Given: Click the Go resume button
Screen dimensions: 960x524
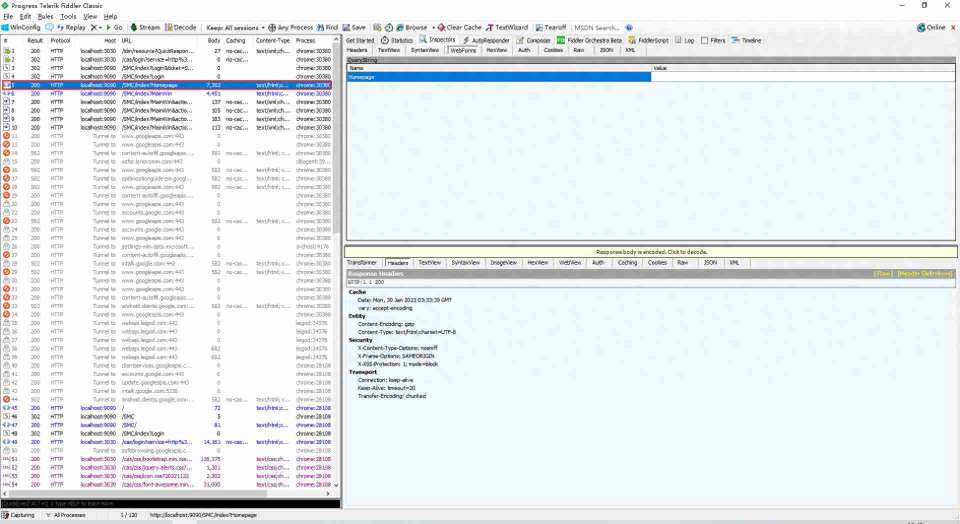Looking at the screenshot, I should coord(114,28).
